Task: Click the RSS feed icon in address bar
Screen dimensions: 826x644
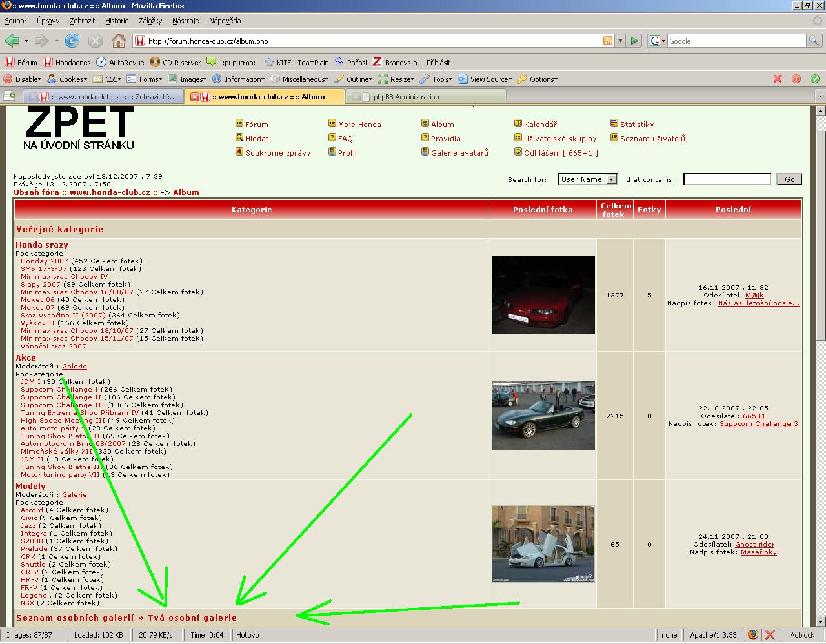Action: (x=607, y=41)
